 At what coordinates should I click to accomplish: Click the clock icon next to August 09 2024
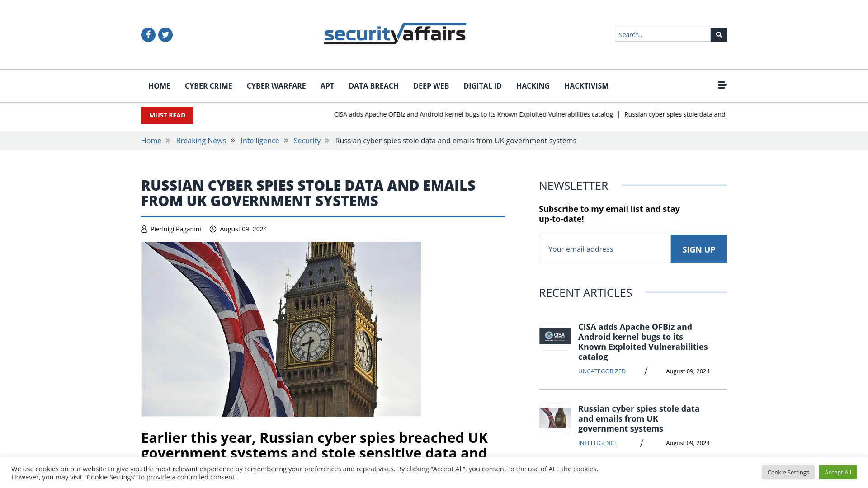click(213, 229)
